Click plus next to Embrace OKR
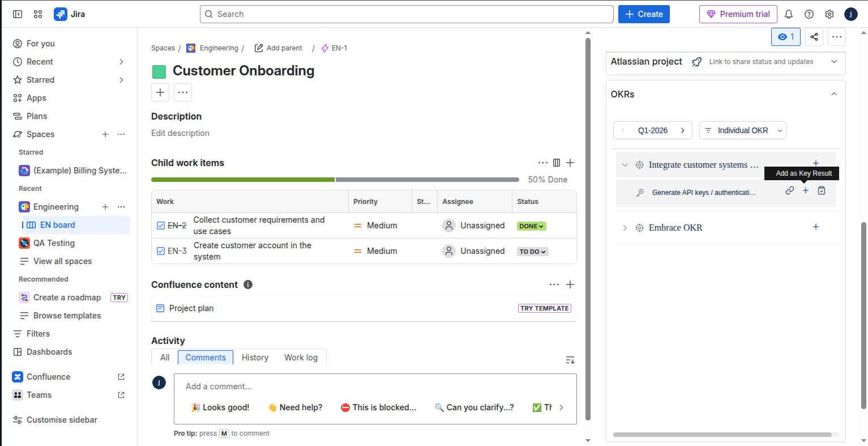The image size is (868, 446). (x=816, y=227)
